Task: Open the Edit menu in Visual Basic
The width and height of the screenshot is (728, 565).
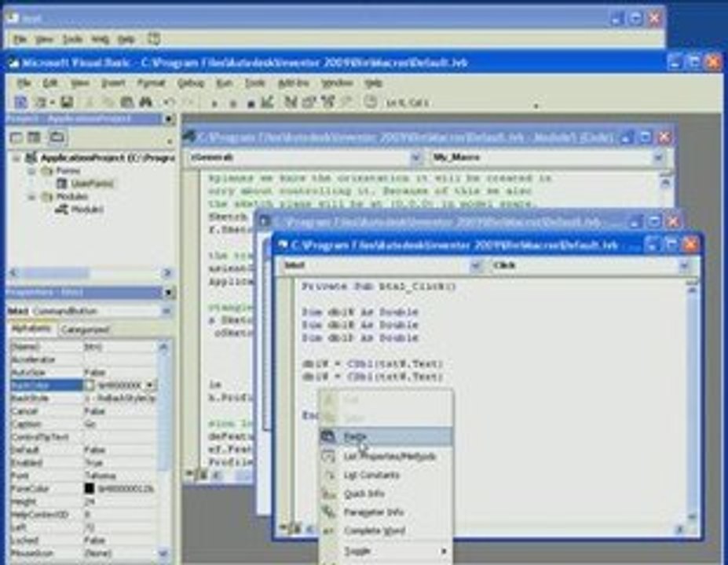Action: pyautogui.click(x=49, y=83)
